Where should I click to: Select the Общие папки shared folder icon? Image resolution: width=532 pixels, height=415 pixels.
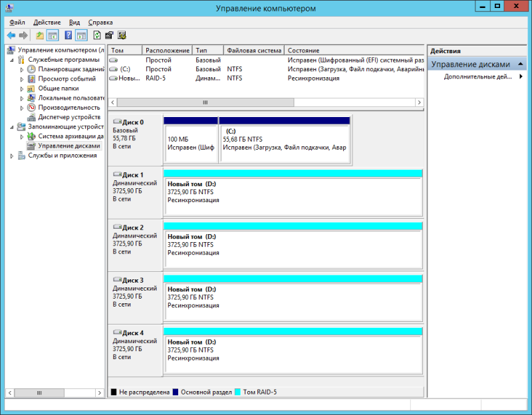pos(31,88)
